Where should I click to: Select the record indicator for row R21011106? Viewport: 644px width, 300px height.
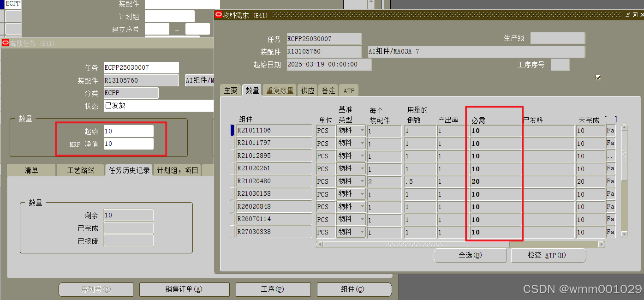click(233, 131)
